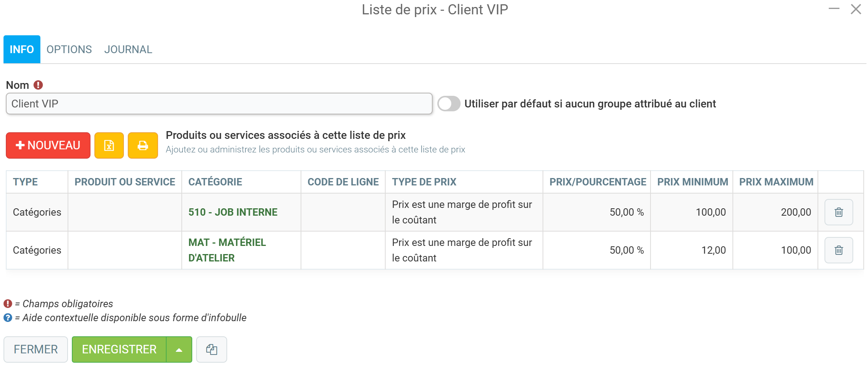Click the FERMER button
The width and height of the screenshot is (868, 365).
[x=36, y=349]
